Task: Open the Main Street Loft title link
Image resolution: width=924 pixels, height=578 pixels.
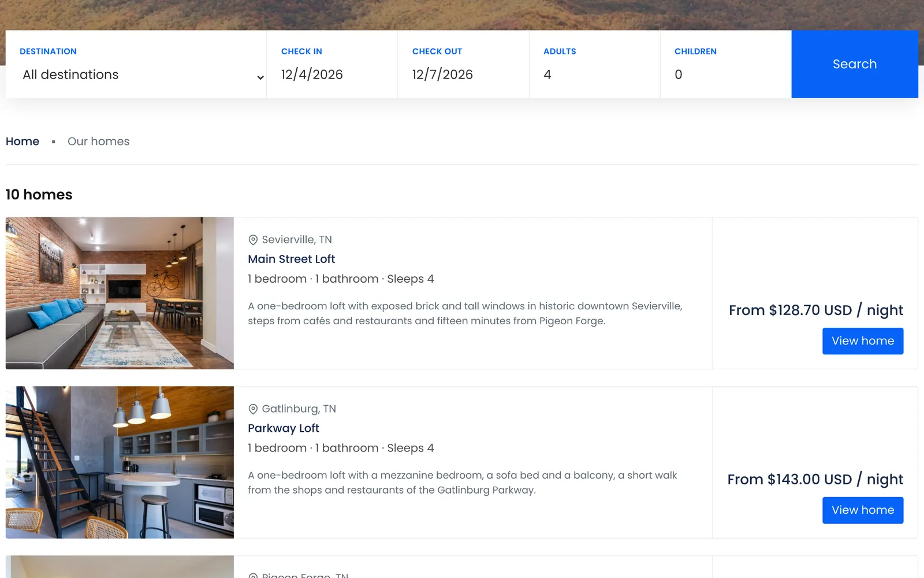Action: tap(292, 259)
